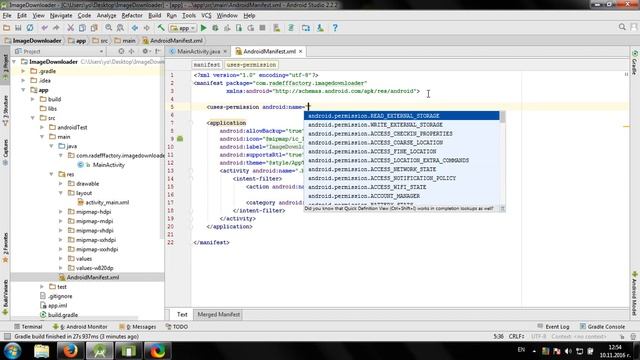640x360 pixels.
Task: Click the SDK Manager icon beside Help
Action: (x=320, y=28)
